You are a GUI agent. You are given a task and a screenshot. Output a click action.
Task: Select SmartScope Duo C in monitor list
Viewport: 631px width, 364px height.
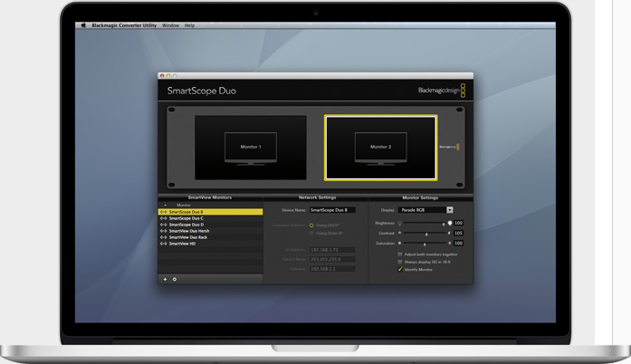210,218
